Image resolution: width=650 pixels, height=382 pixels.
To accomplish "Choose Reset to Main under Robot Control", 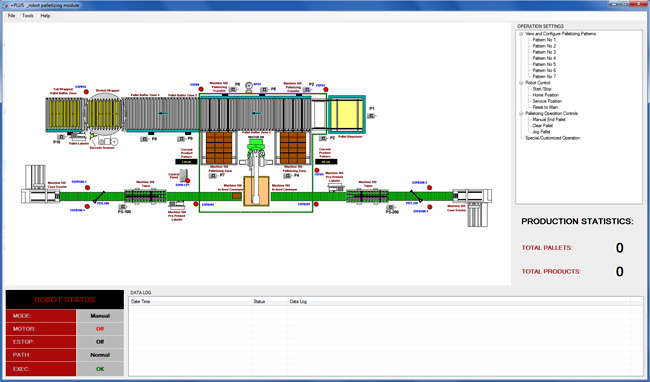I will point(545,107).
